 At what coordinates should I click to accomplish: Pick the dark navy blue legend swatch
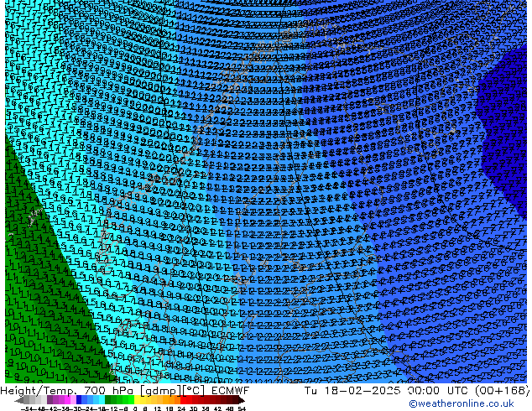tap(79, 400)
